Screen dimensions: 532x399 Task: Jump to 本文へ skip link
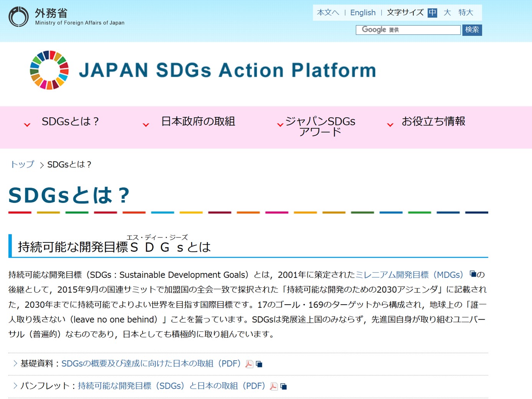[328, 13]
